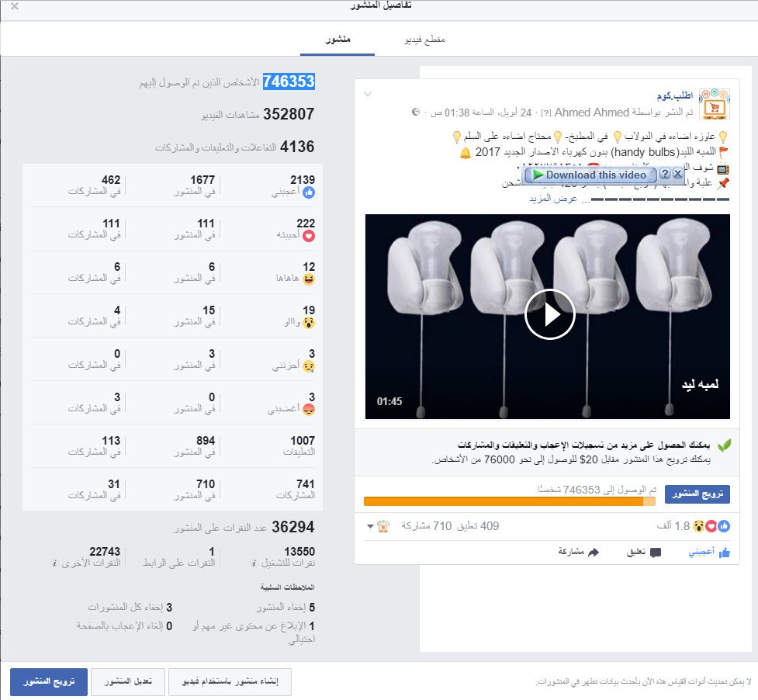
Task: Click the video views count 352807
Action: click(x=289, y=114)
